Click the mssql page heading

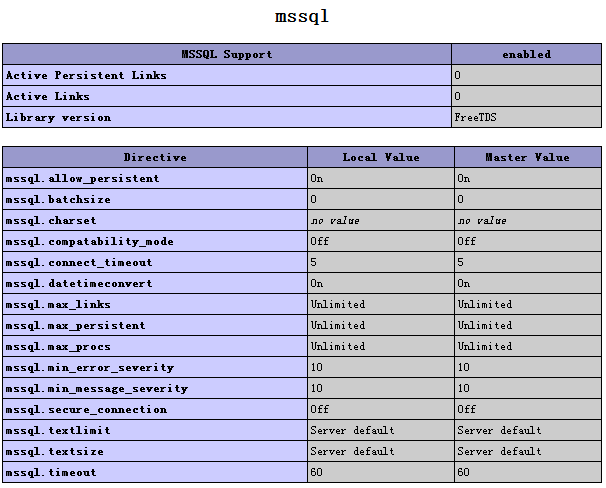click(x=302, y=17)
